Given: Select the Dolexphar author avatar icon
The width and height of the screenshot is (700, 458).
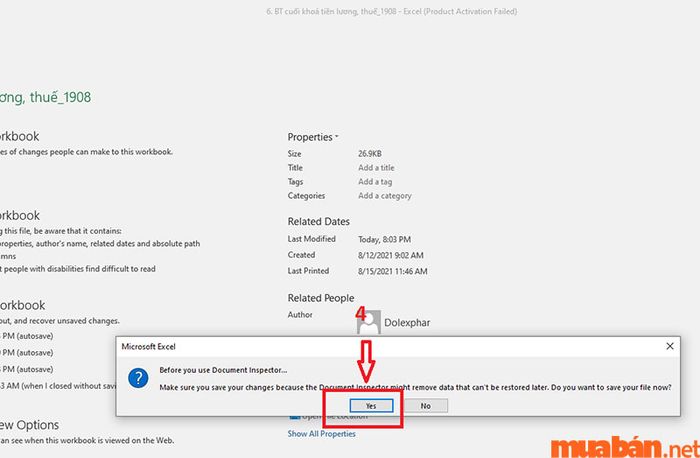Looking at the screenshot, I should (369, 322).
